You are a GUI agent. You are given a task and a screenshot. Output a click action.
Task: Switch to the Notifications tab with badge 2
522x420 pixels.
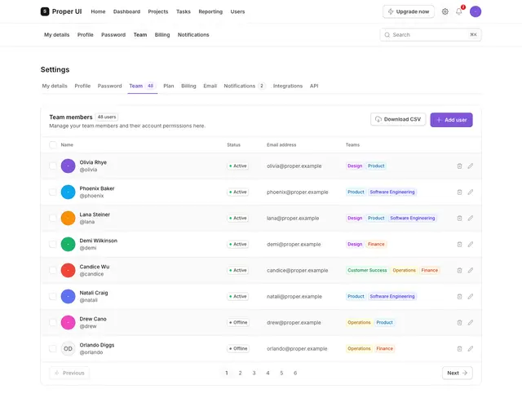[x=244, y=86]
